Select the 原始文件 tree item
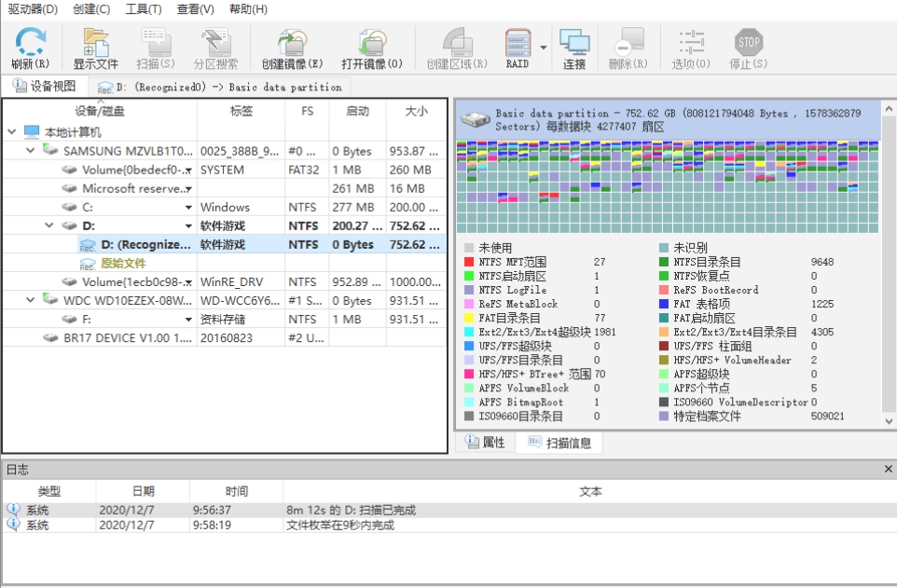897x588 pixels. pos(123,264)
